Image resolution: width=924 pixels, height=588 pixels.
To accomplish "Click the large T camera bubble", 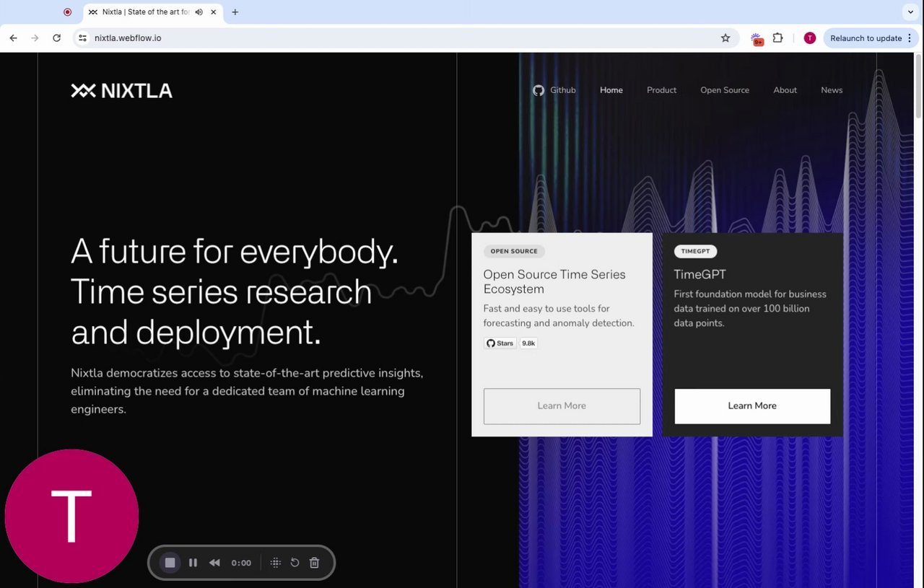I will coord(71,516).
